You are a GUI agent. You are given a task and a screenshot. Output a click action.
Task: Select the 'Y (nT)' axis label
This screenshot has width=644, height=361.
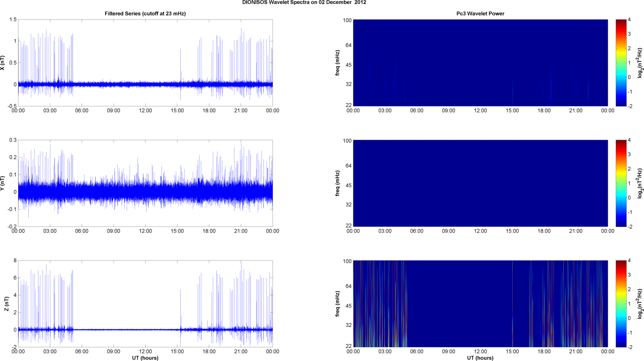pyautogui.click(x=3, y=183)
